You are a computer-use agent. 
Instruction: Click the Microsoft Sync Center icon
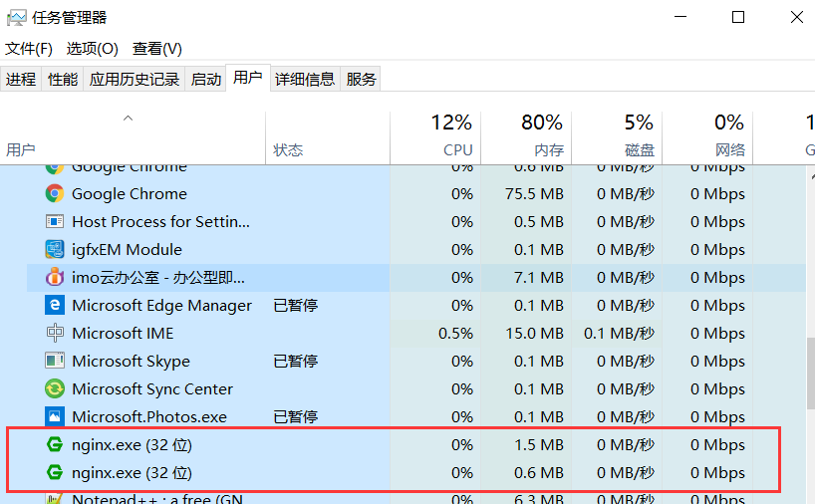coord(55,388)
